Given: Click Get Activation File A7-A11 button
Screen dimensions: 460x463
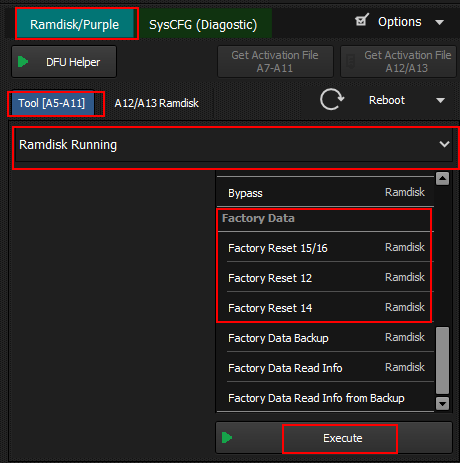Looking at the screenshot, I should click(x=275, y=62).
